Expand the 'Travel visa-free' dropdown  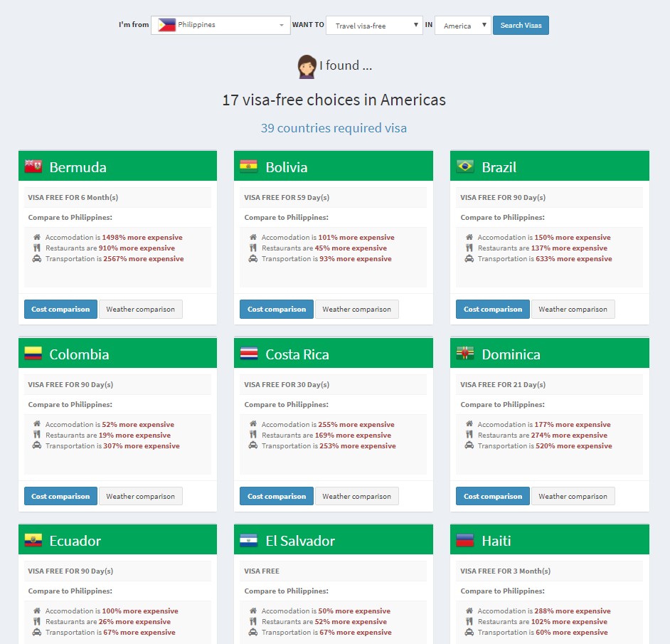374,26
